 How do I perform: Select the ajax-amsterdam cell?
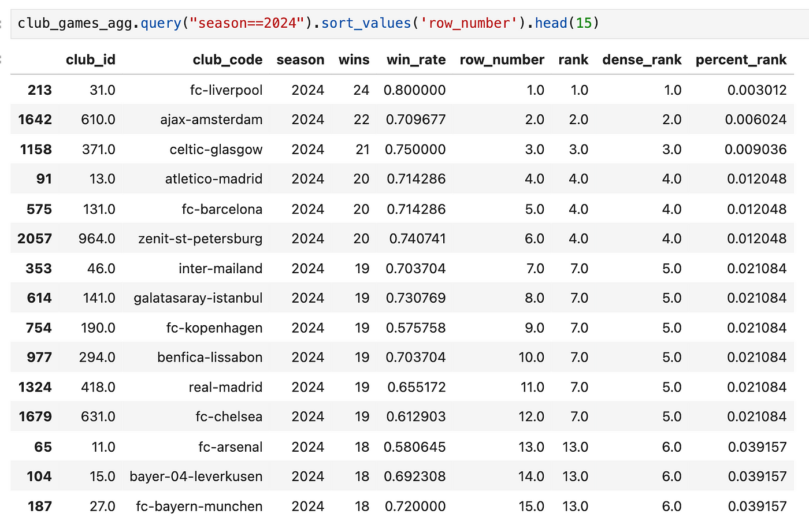click(211, 120)
